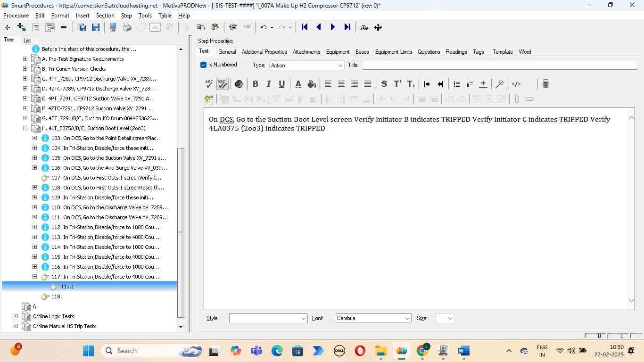Image resolution: width=644 pixels, height=362 pixels.
Task: Go to last step navigation icon
Action: (x=347, y=27)
